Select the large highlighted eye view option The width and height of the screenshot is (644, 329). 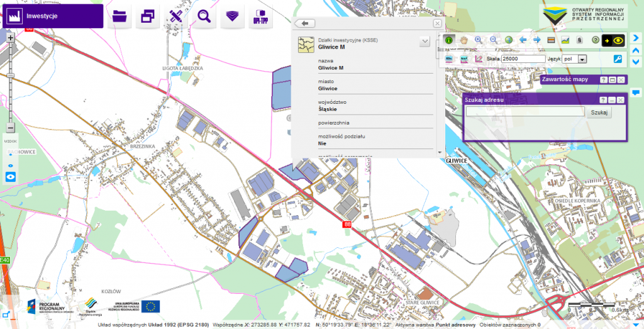pos(11,177)
